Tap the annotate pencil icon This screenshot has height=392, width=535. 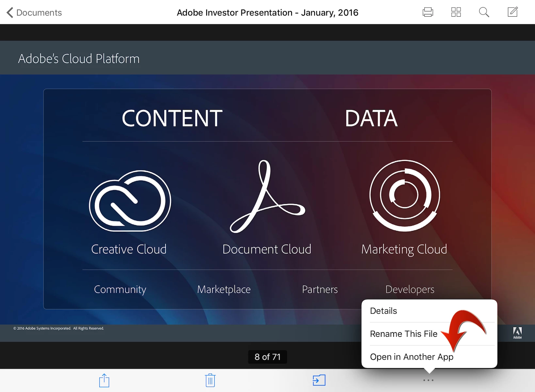click(x=513, y=12)
